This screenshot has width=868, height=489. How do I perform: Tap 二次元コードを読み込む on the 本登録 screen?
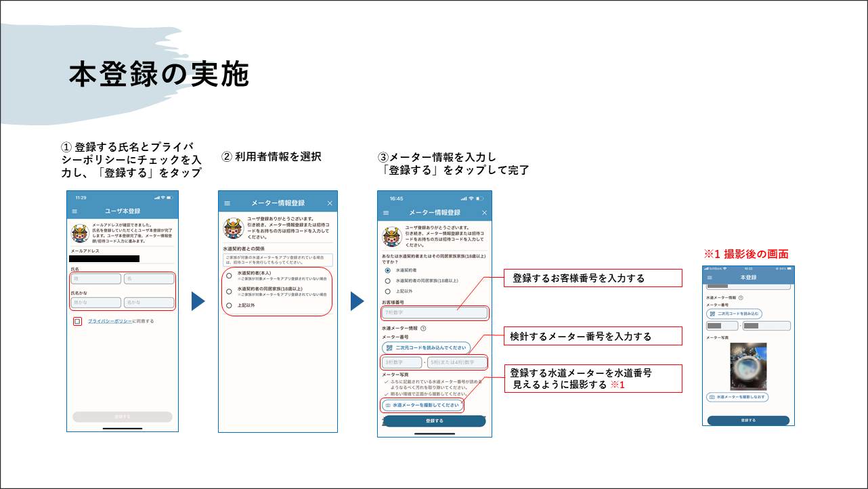point(735,313)
